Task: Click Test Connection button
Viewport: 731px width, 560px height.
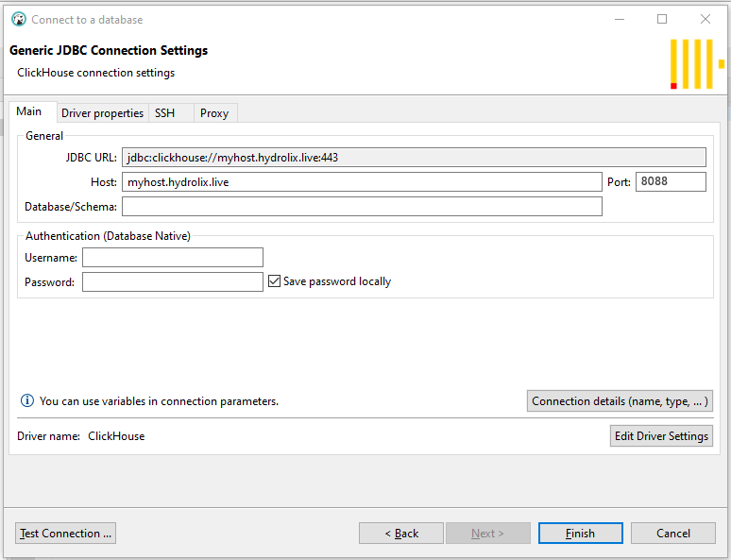Action: (66, 533)
